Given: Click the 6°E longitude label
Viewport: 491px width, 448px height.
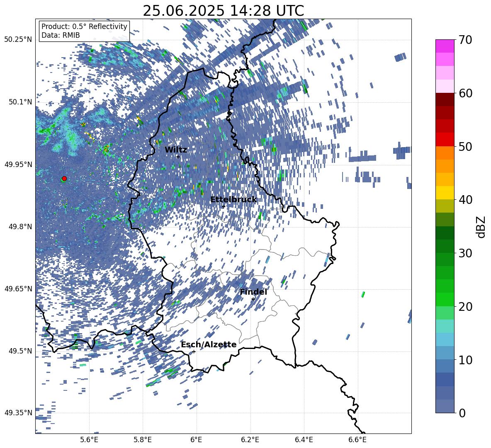Looking at the screenshot, I should [196, 440].
